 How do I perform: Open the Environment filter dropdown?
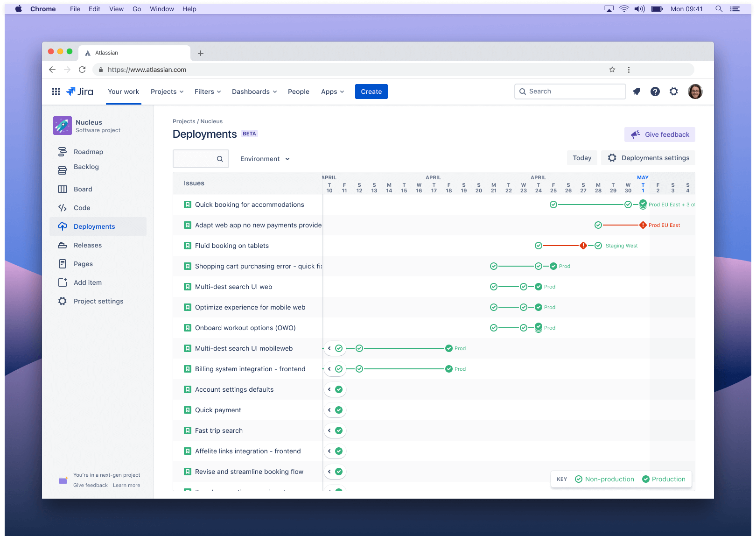click(x=265, y=159)
